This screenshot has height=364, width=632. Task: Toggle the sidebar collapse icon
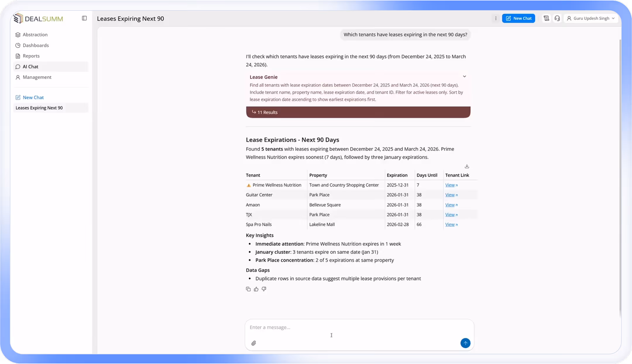(x=84, y=18)
